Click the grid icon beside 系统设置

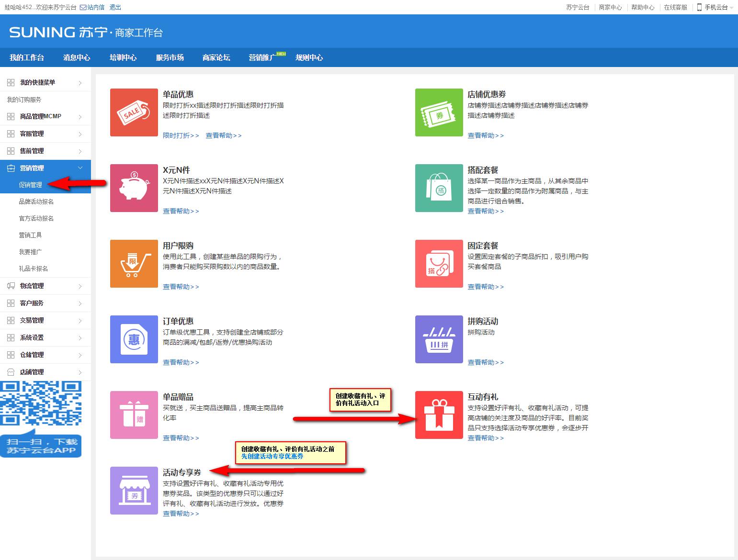(x=11, y=337)
